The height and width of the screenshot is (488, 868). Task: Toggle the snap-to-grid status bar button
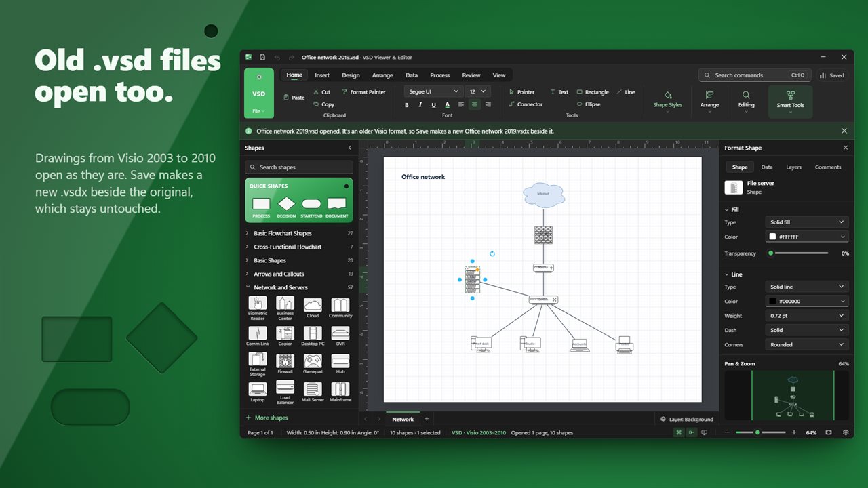point(678,432)
